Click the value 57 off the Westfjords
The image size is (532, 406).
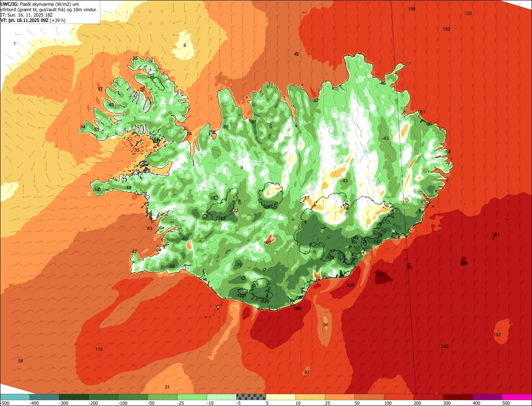pyautogui.click(x=100, y=89)
